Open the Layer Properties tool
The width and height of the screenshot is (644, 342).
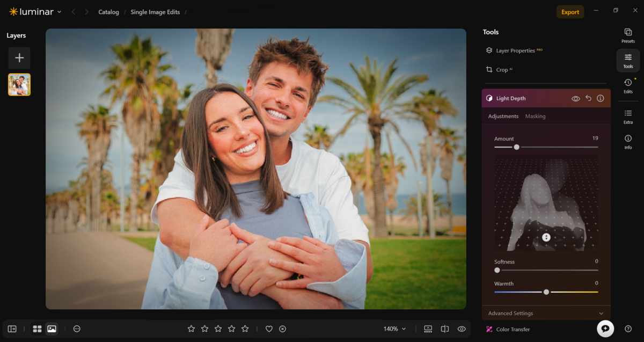click(515, 50)
